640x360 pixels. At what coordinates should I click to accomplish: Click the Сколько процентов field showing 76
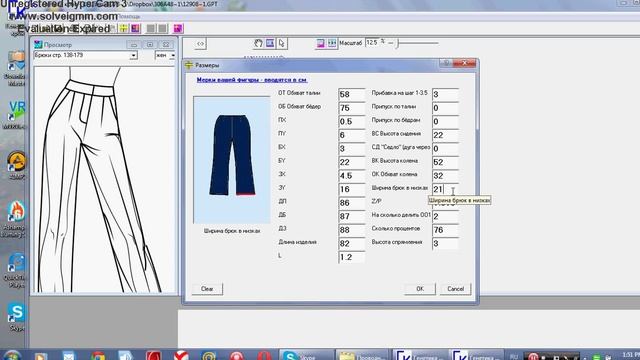(x=445, y=230)
